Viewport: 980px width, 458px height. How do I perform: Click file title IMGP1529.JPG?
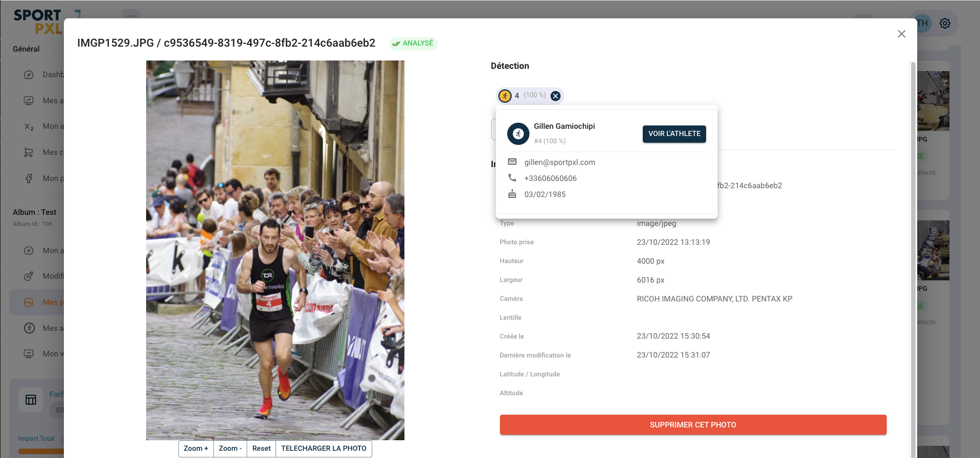click(116, 43)
